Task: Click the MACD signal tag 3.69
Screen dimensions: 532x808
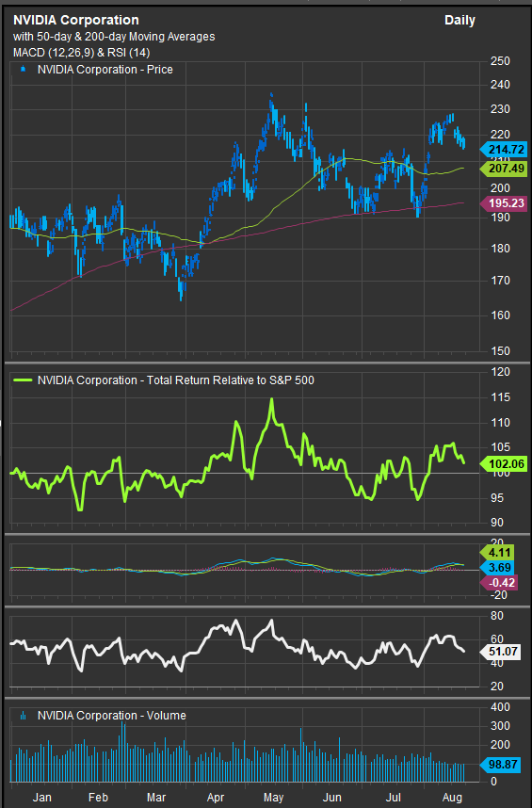Action: coord(497,567)
